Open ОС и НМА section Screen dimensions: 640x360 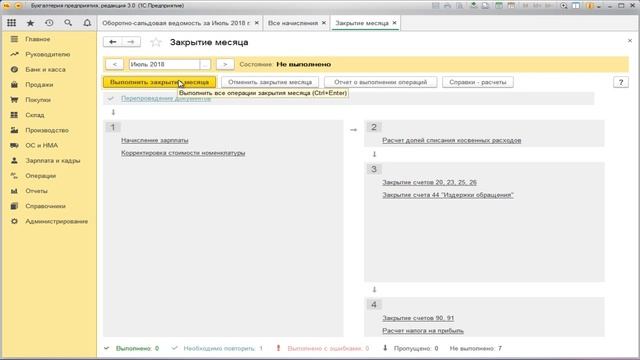pos(42,145)
